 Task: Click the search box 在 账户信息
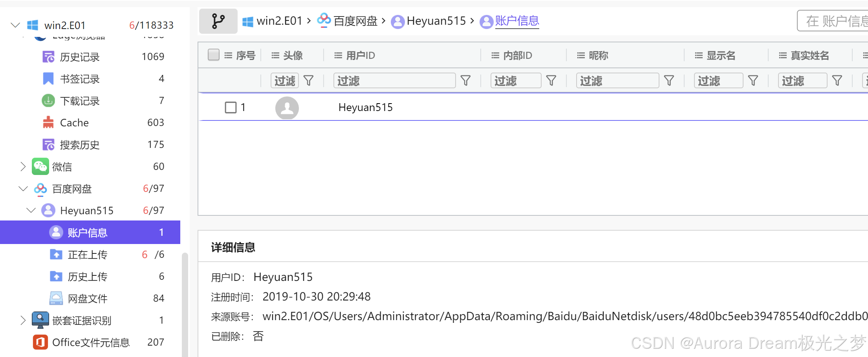click(x=833, y=21)
